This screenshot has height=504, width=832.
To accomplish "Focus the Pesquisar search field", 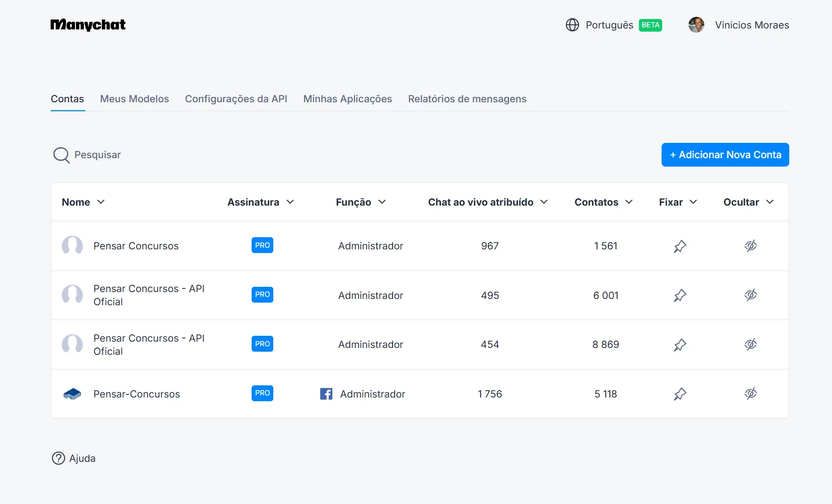I will point(98,155).
